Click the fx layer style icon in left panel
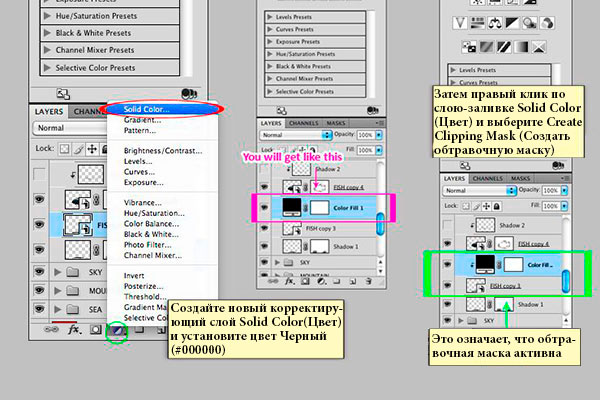 point(74,330)
